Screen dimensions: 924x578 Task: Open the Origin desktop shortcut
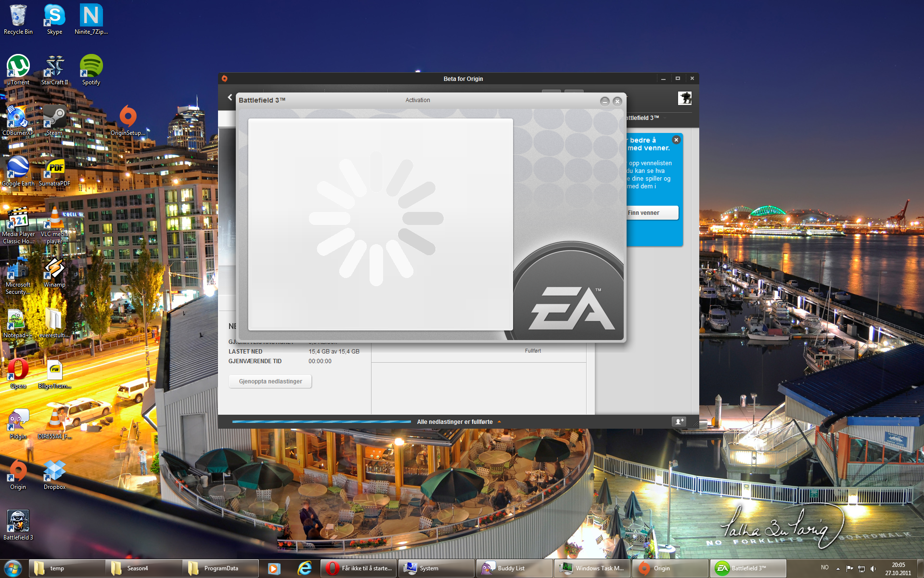[18, 474]
